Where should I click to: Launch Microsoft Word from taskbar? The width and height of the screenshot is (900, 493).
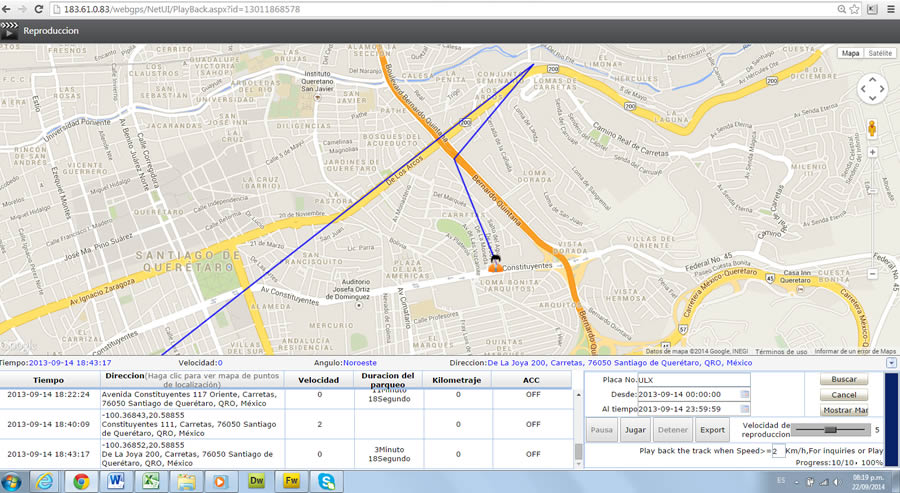(x=116, y=482)
